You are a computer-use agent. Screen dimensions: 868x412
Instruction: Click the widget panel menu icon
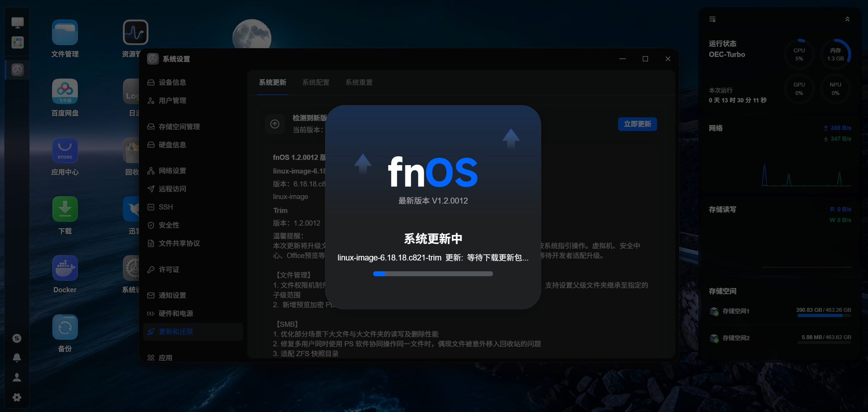[x=712, y=19]
